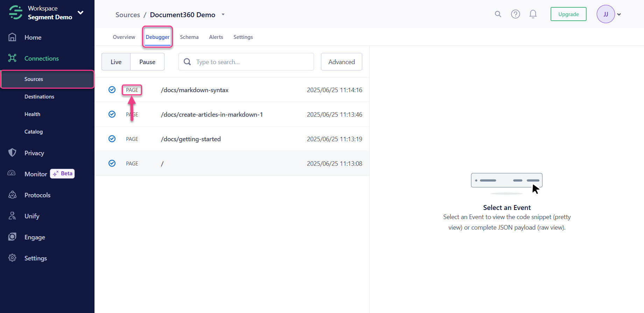
Task: Click the help question mark icon
Action: 516,14
